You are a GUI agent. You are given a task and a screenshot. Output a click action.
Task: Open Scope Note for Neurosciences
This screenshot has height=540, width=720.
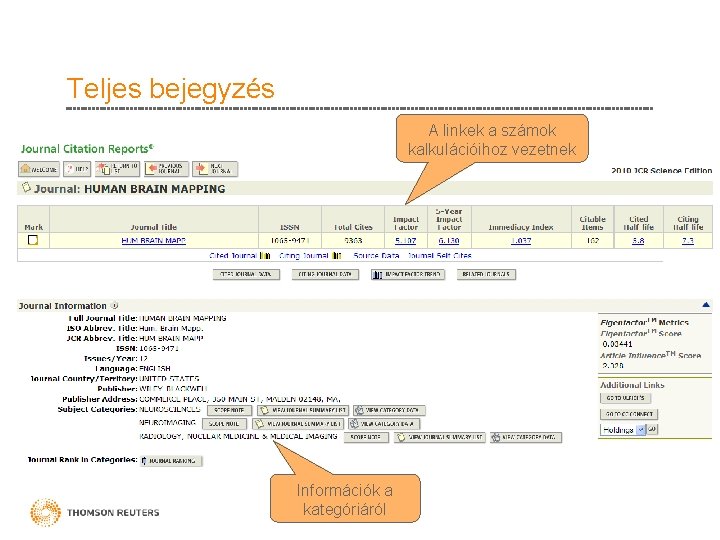coord(229,410)
